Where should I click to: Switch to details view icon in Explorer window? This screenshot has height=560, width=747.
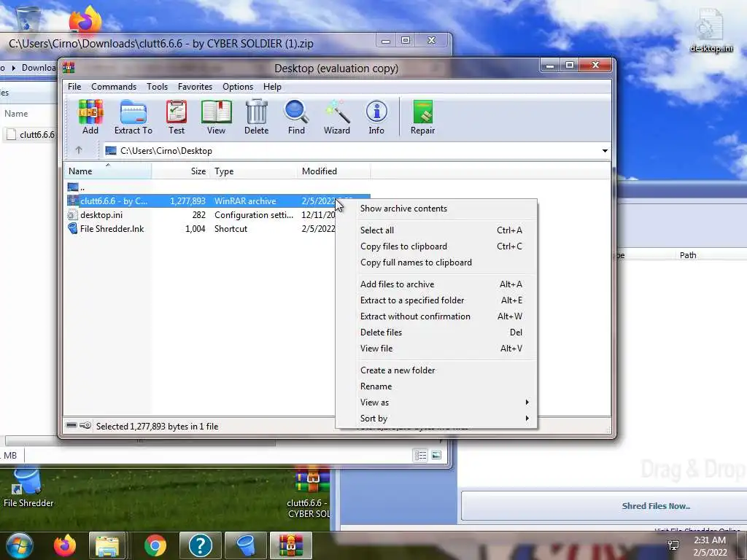point(421,456)
